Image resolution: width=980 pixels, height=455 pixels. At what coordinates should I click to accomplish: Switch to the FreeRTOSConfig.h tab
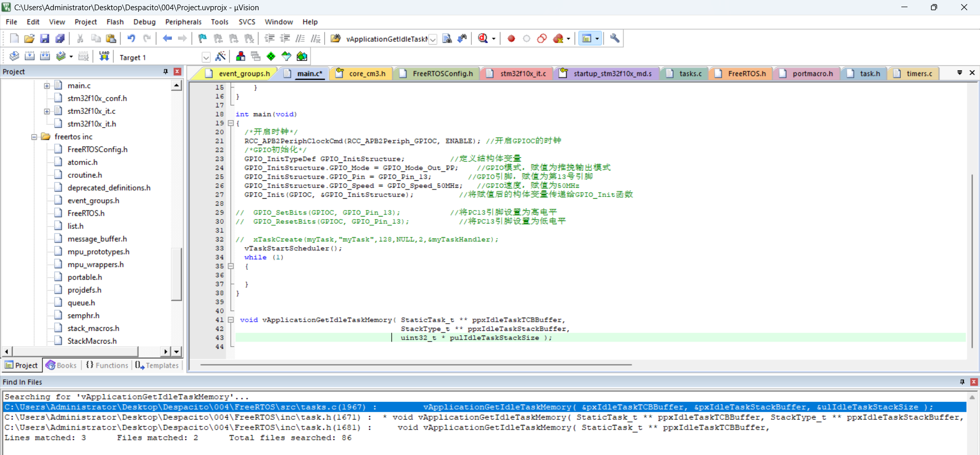tap(443, 74)
